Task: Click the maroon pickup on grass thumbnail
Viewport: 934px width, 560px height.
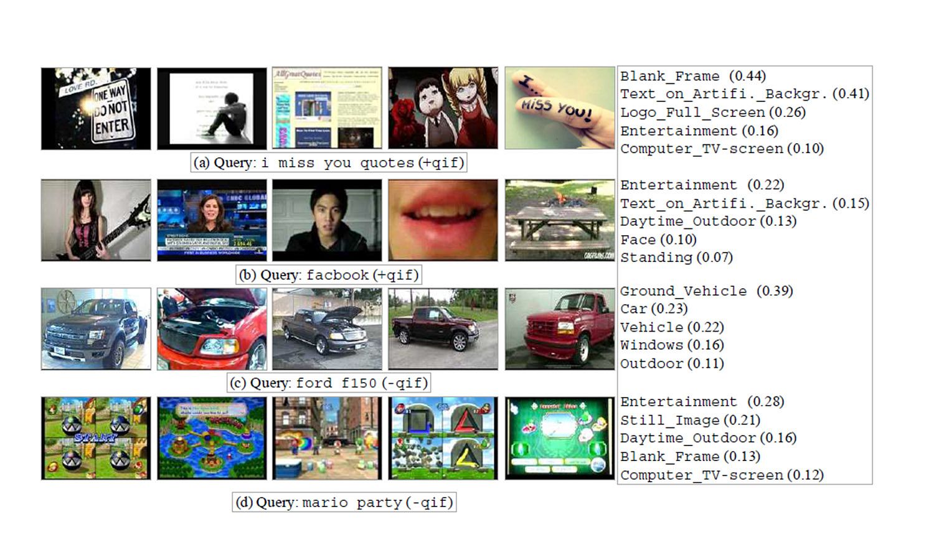Action: click(443, 329)
